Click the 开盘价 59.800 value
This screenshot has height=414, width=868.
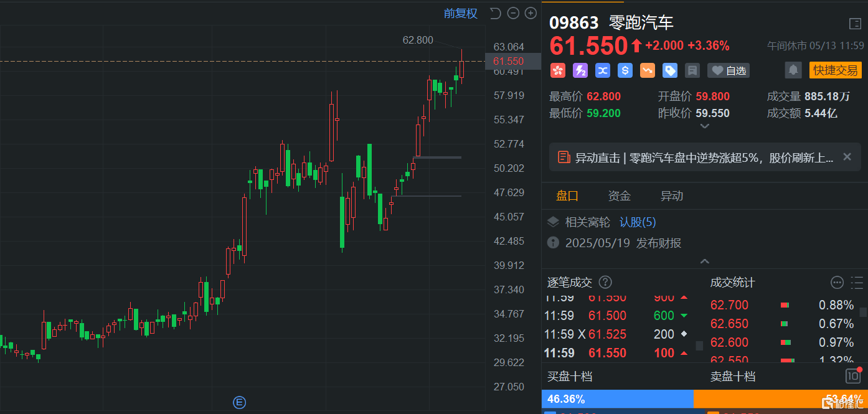(712, 96)
